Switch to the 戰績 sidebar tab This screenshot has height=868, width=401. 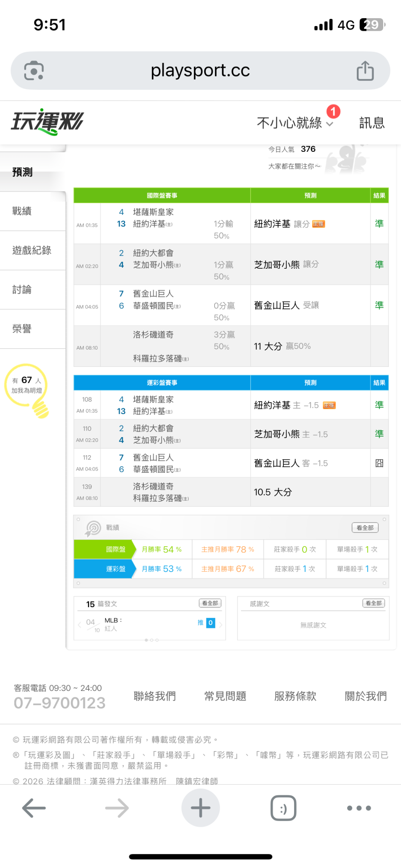tap(22, 211)
